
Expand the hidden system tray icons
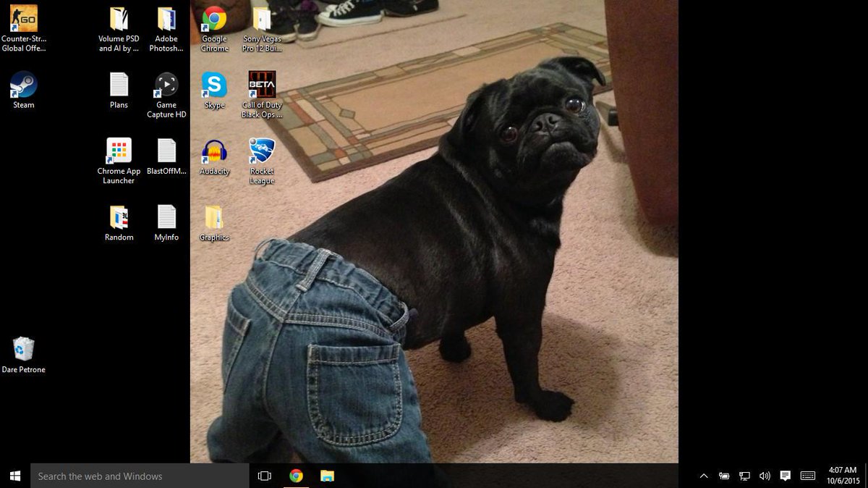(703, 476)
